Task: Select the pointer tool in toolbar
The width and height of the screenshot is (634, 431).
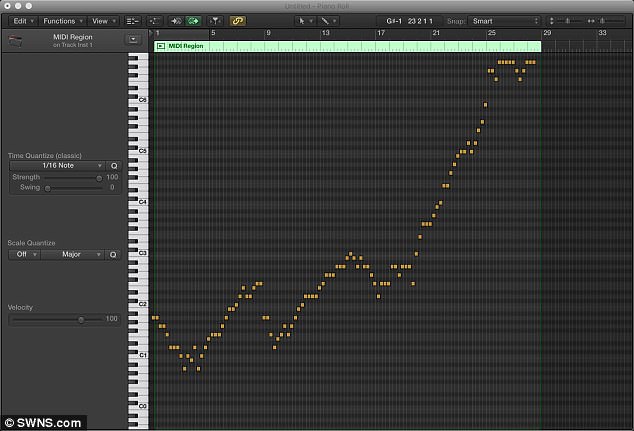Action: click(x=302, y=20)
